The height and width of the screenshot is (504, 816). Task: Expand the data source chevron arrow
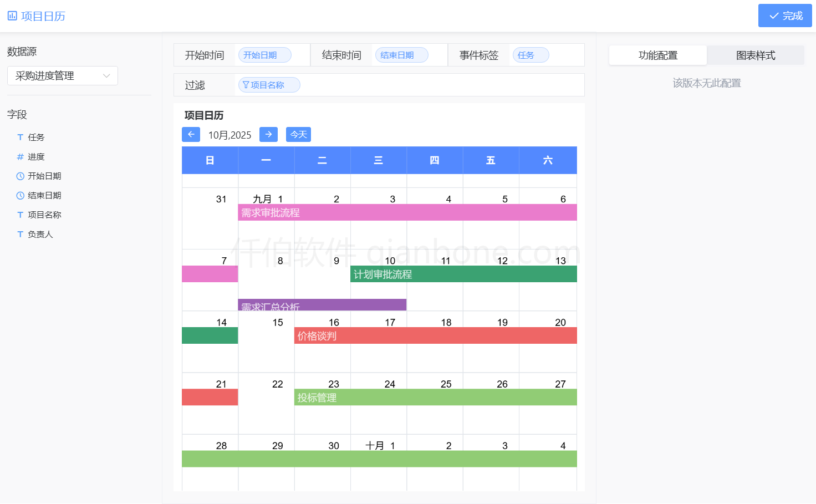tap(106, 76)
